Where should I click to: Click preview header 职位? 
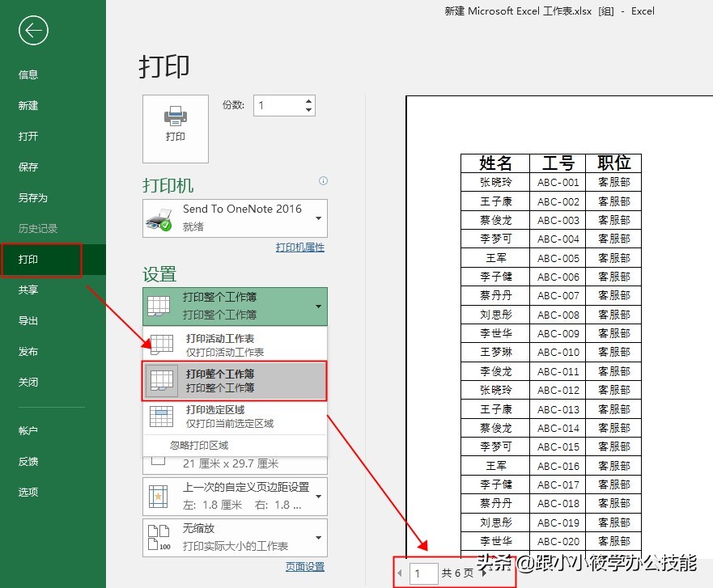tap(614, 163)
